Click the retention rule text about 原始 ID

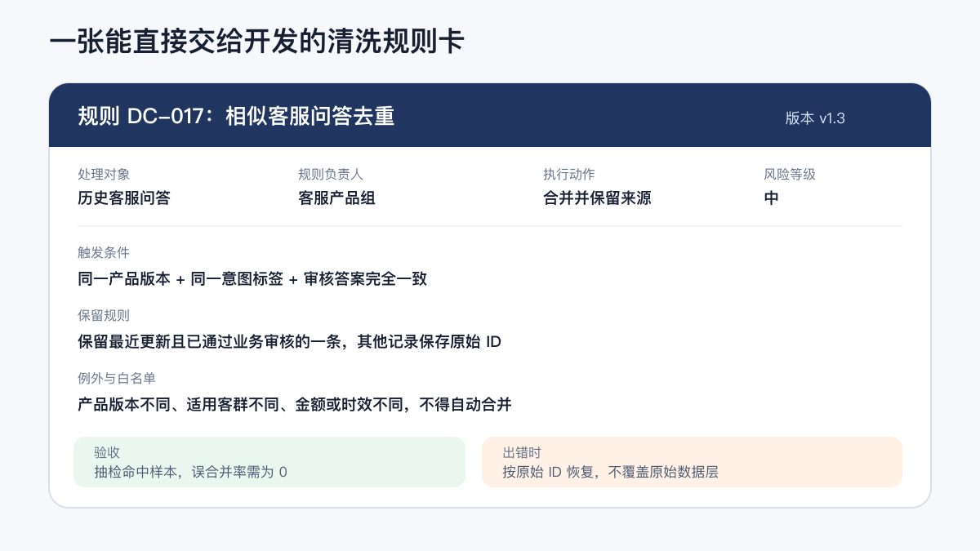coord(289,342)
